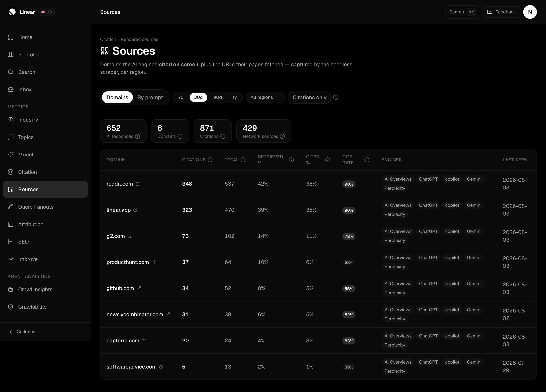
Task: Select Sources item in sidebar
Action: 45,190
